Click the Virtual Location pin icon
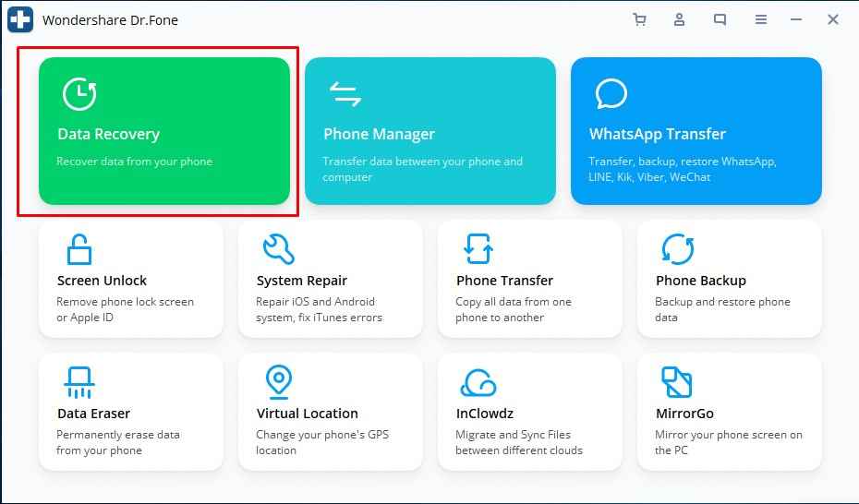859x504 pixels. (x=279, y=382)
